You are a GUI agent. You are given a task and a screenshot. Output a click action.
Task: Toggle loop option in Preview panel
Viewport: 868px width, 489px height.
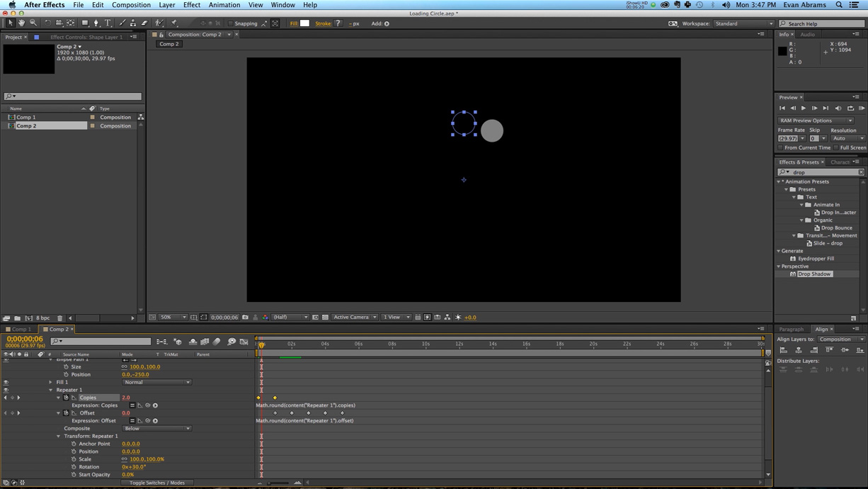point(850,108)
